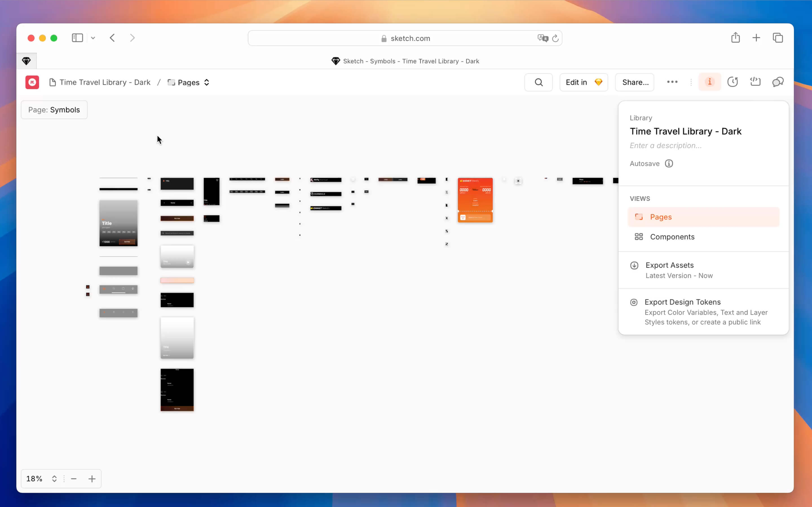Click the Autosave info icon
The height and width of the screenshot is (507, 812).
coord(669,164)
